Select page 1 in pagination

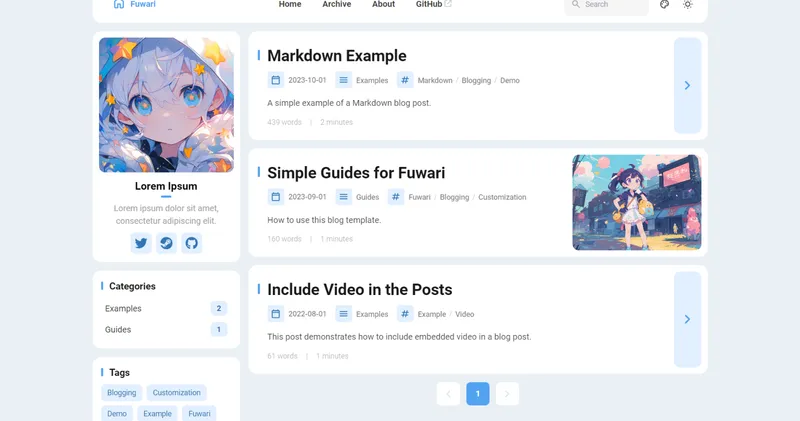478,394
